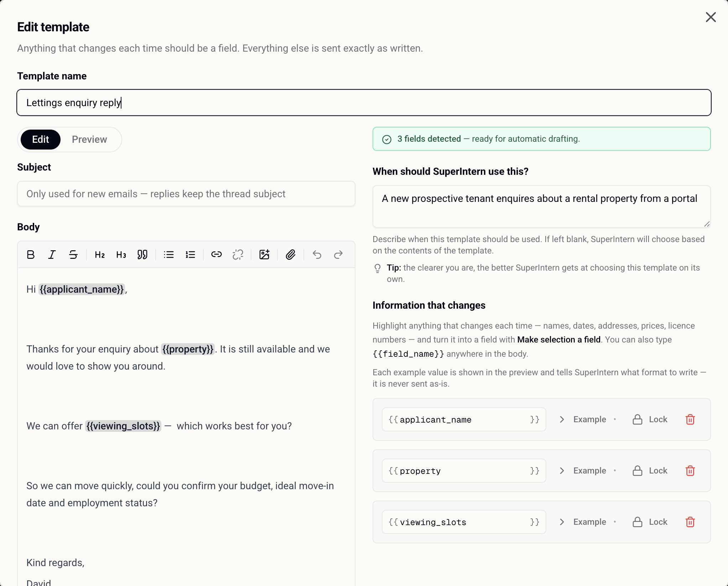The height and width of the screenshot is (586, 728).
Task: Attach a file with paperclip icon
Action: (291, 255)
